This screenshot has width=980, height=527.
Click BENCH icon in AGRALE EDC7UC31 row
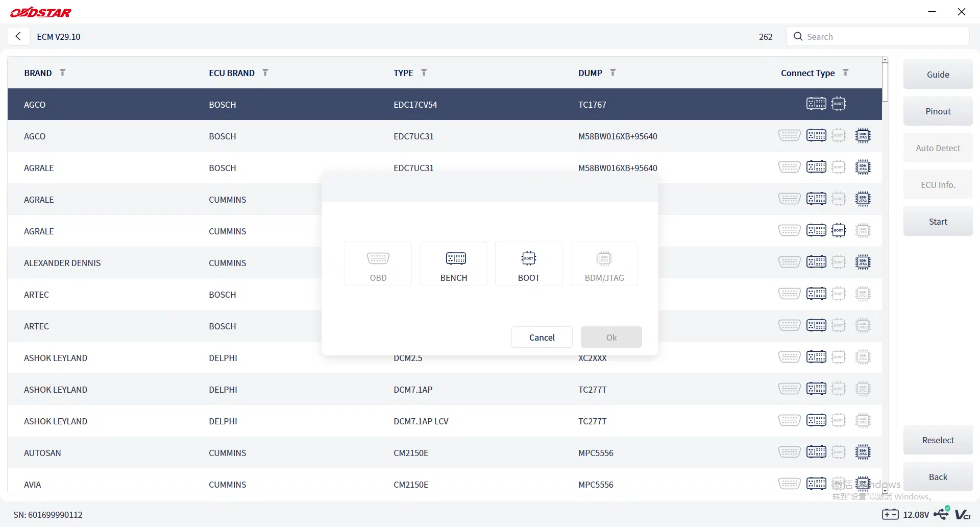[816, 167]
